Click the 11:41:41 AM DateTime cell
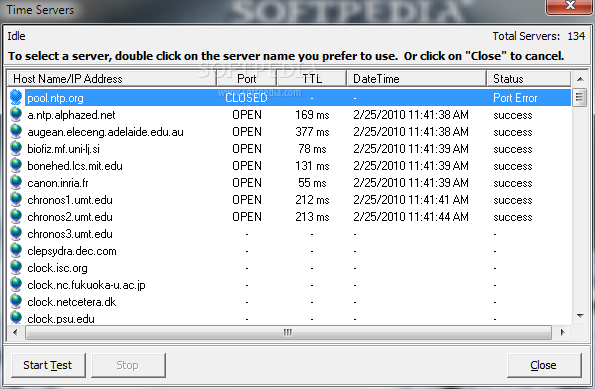The width and height of the screenshot is (595, 389). 411,200
